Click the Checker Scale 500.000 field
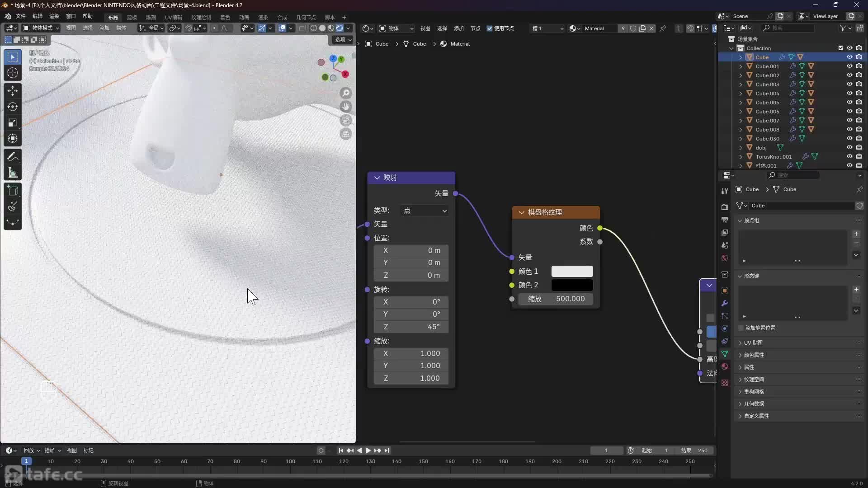The height and width of the screenshot is (488, 868). pos(556,299)
